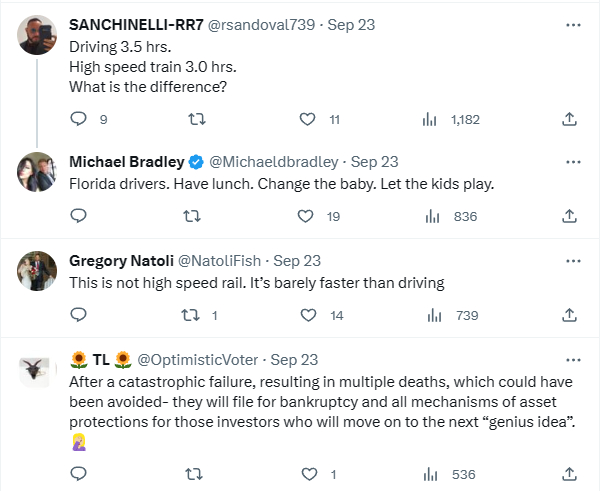The image size is (602, 491).
Task: Open @OptimisticVoter profile handle
Action: tap(199, 359)
